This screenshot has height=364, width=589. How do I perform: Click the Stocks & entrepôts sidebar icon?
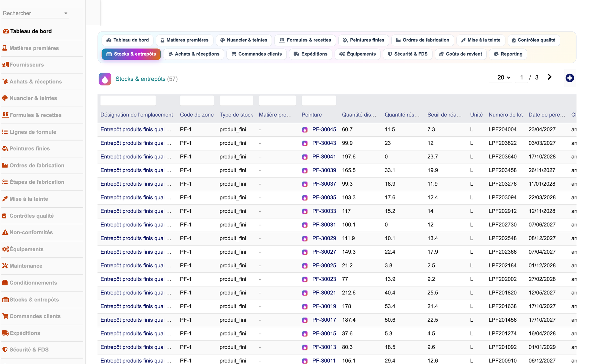pyautogui.click(x=5, y=300)
